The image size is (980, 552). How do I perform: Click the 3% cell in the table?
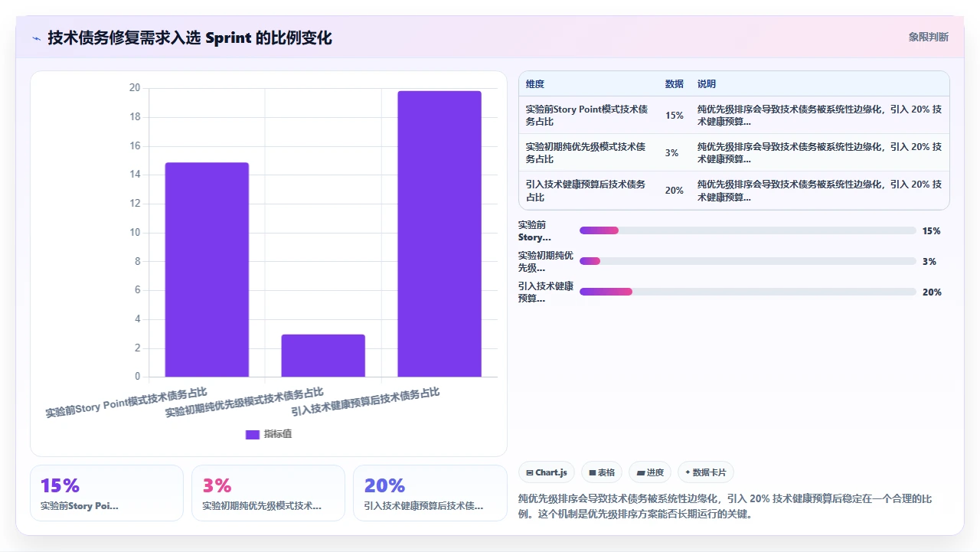tap(672, 153)
